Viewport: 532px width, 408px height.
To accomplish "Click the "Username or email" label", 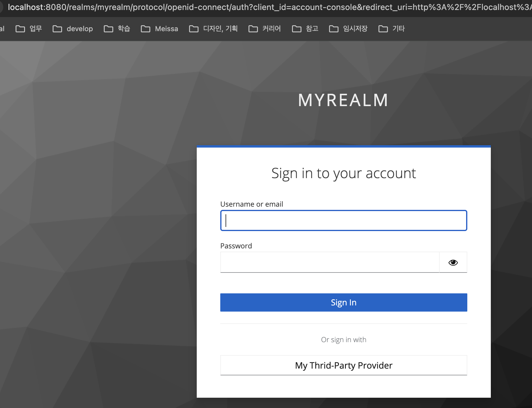I will [252, 204].
